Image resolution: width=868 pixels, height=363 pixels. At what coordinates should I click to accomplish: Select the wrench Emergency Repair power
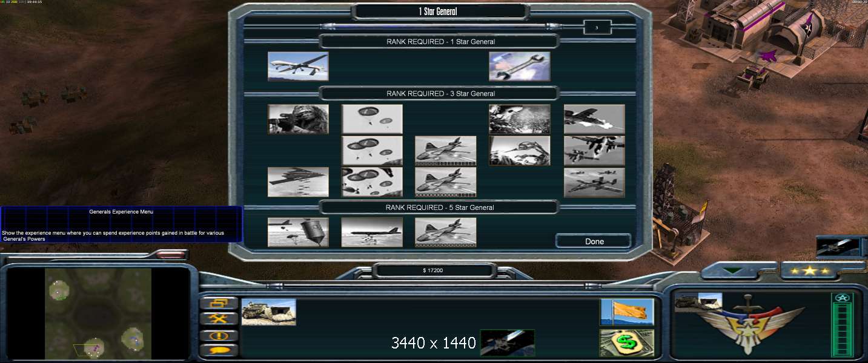[520, 67]
